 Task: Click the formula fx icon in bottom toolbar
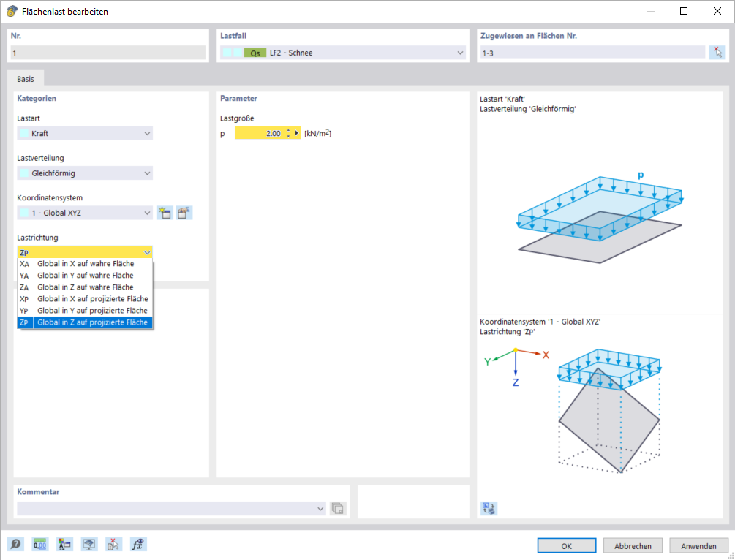138,545
